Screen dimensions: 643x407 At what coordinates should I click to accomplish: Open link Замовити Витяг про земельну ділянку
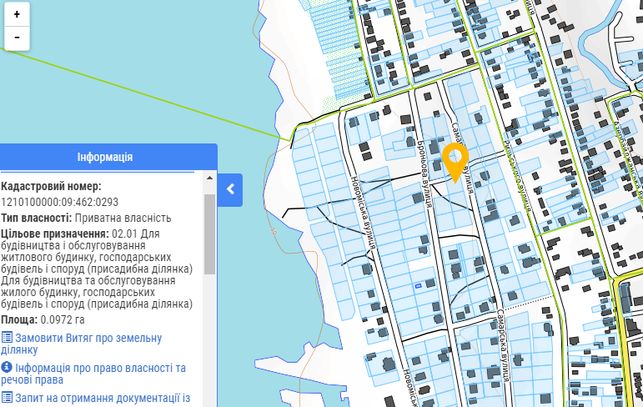tap(81, 344)
